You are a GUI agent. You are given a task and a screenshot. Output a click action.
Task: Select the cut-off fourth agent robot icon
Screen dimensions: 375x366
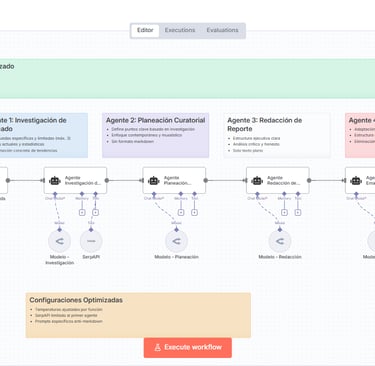pyautogui.click(x=356, y=181)
